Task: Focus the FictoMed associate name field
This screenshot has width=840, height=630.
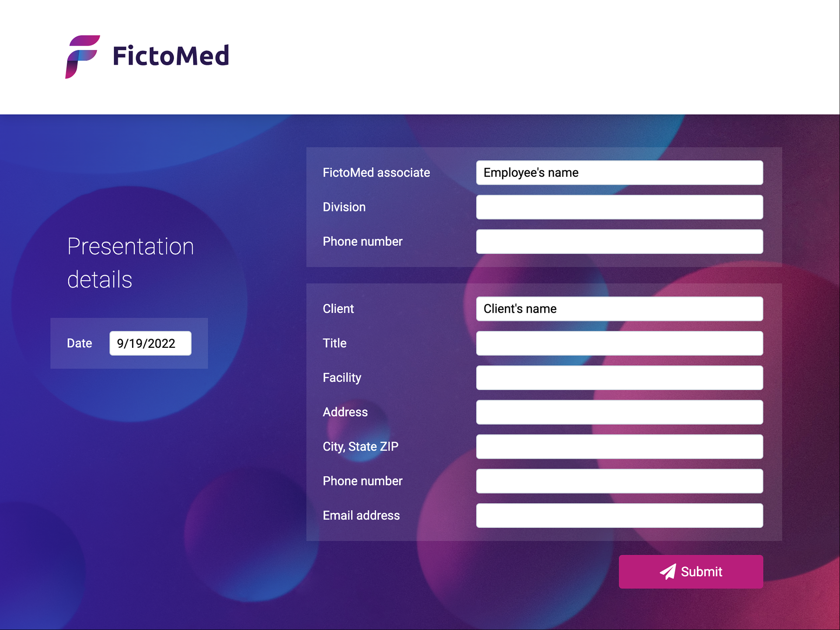Action: [619, 172]
